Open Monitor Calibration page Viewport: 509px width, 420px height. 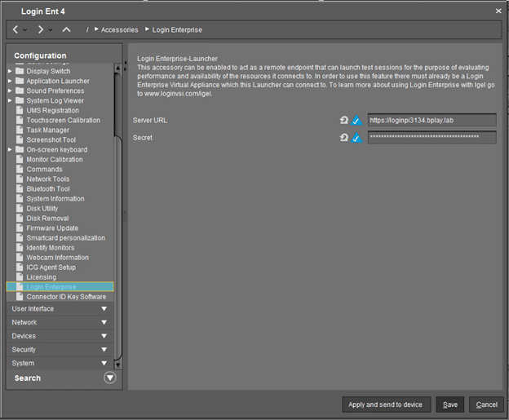(x=55, y=159)
